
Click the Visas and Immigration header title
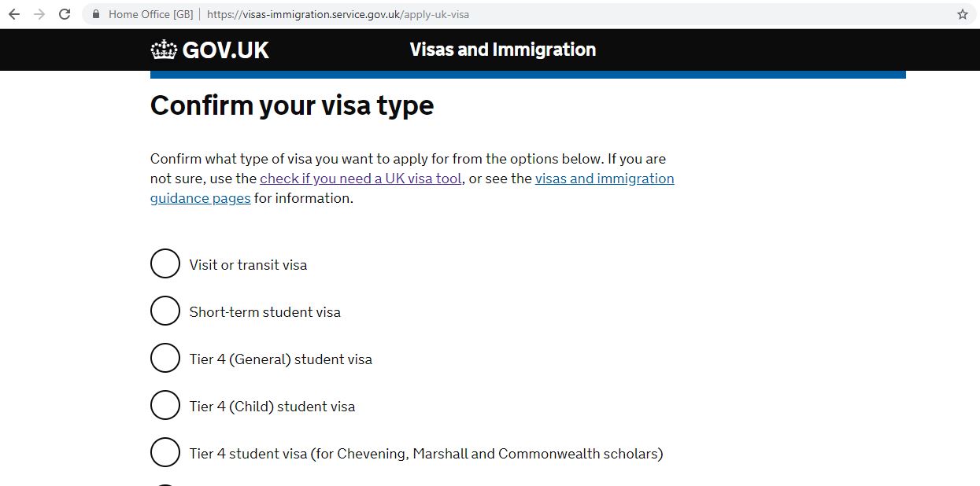503,50
